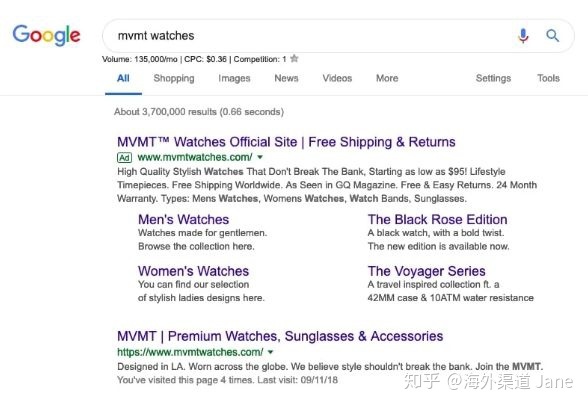Open the News results tab
Screen dimensions: 588x406
coord(286,78)
